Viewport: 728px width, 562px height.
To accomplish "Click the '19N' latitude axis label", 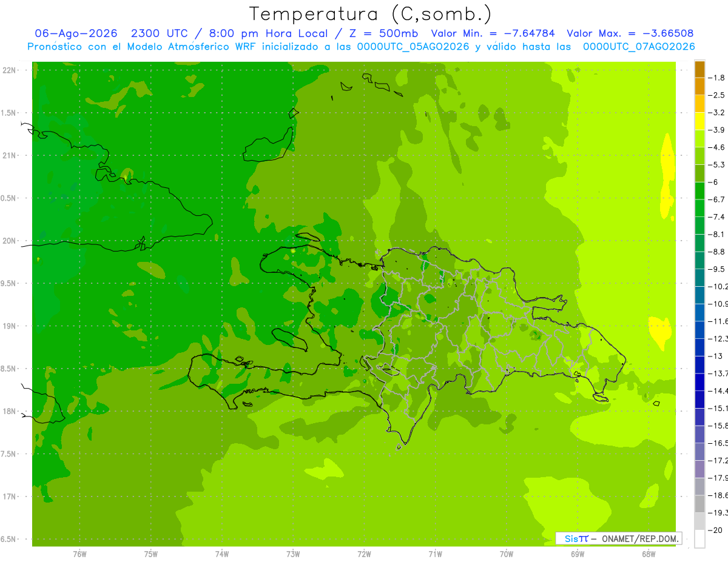I will (x=10, y=326).
